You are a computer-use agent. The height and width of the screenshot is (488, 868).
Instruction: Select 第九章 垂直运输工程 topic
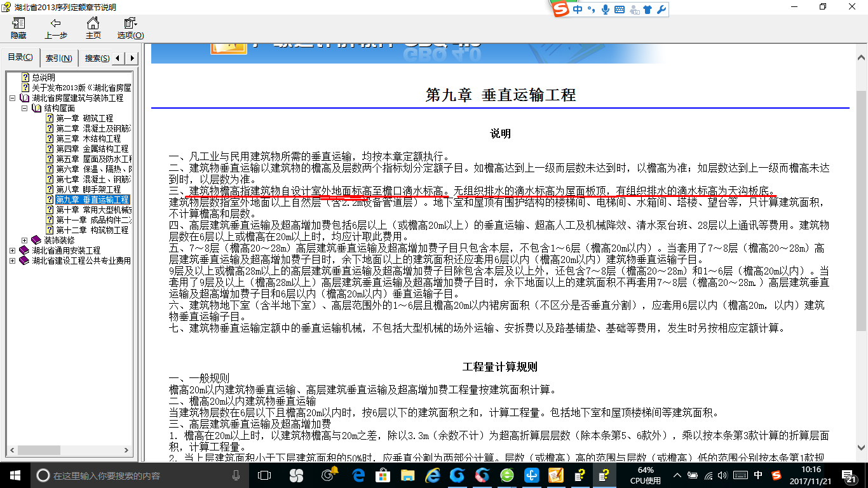[x=93, y=200]
